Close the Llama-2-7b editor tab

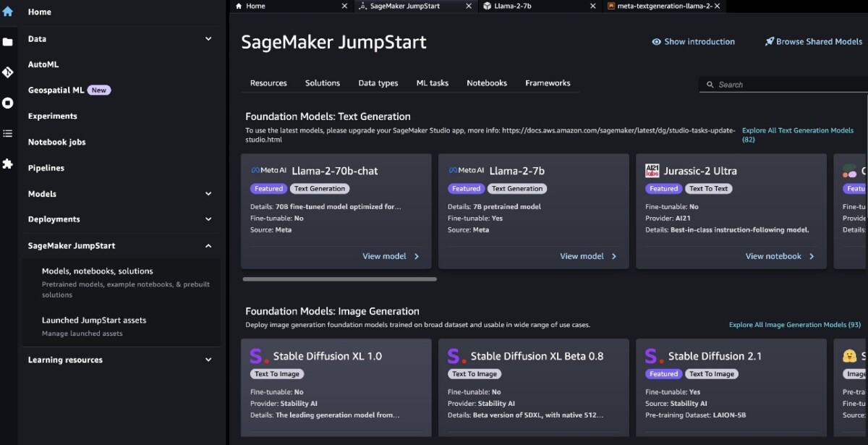pyautogui.click(x=593, y=6)
